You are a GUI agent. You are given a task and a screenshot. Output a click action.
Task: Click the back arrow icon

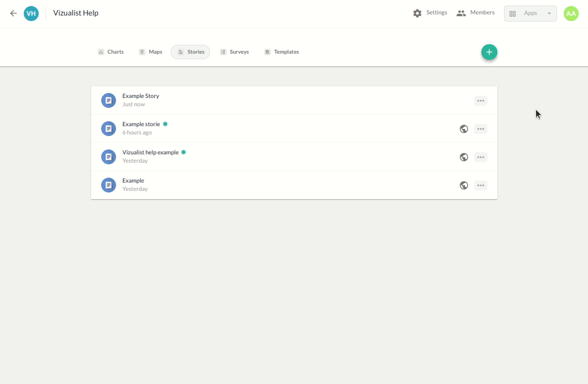(x=13, y=13)
